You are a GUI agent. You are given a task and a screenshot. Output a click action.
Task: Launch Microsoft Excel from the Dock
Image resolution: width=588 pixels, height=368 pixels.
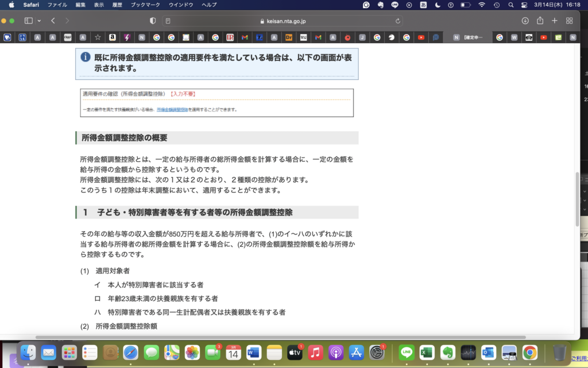(x=427, y=352)
